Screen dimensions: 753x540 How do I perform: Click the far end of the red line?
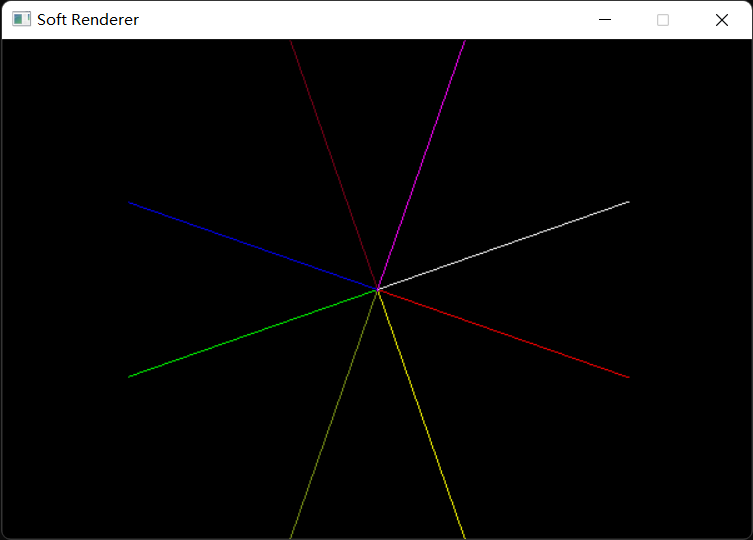[x=628, y=377]
